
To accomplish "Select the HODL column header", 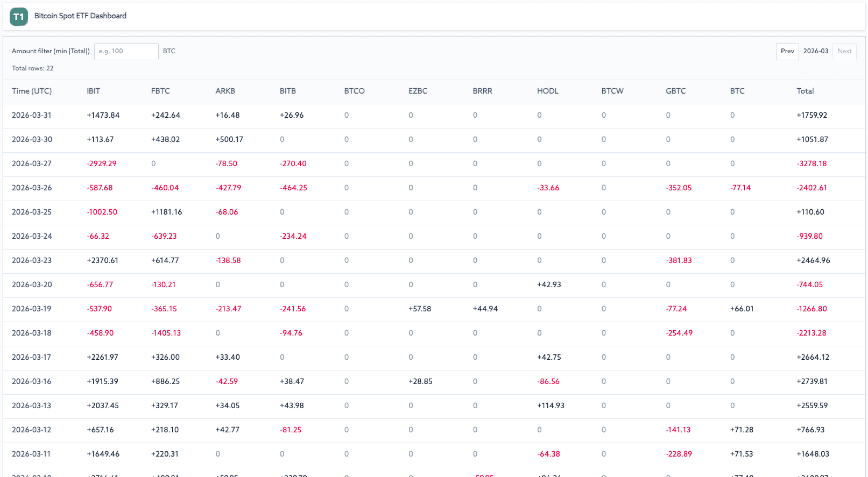I will coord(547,91).
